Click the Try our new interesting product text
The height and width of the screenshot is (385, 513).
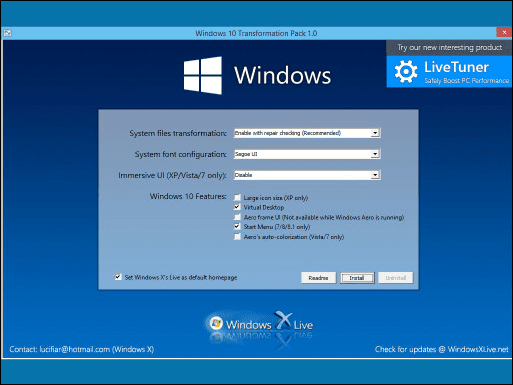click(x=450, y=48)
